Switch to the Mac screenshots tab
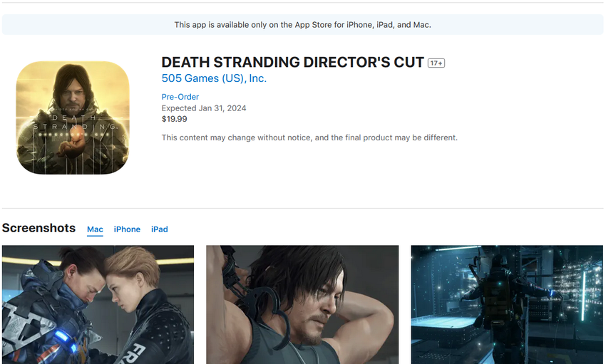The width and height of the screenshot is (606, 364). (x=95, y=229)
